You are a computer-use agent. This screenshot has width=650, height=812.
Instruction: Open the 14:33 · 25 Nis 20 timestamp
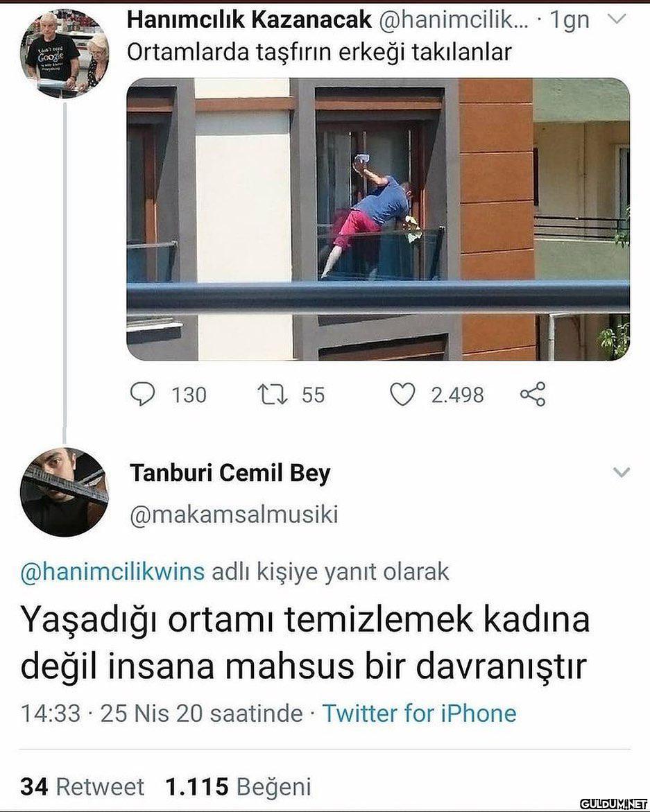[162, 713]
